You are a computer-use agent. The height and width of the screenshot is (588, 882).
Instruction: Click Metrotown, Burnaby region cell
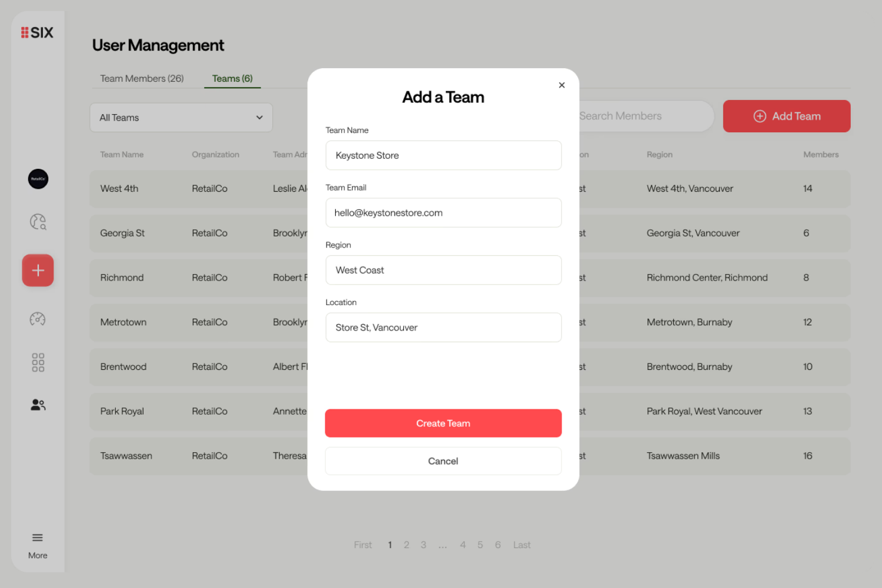pyautogui.click(x=690, y=322)
